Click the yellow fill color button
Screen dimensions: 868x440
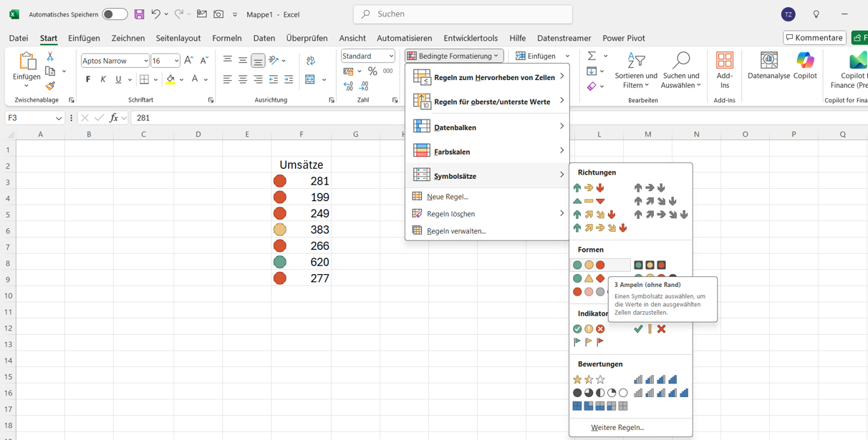tap(170, 79)
